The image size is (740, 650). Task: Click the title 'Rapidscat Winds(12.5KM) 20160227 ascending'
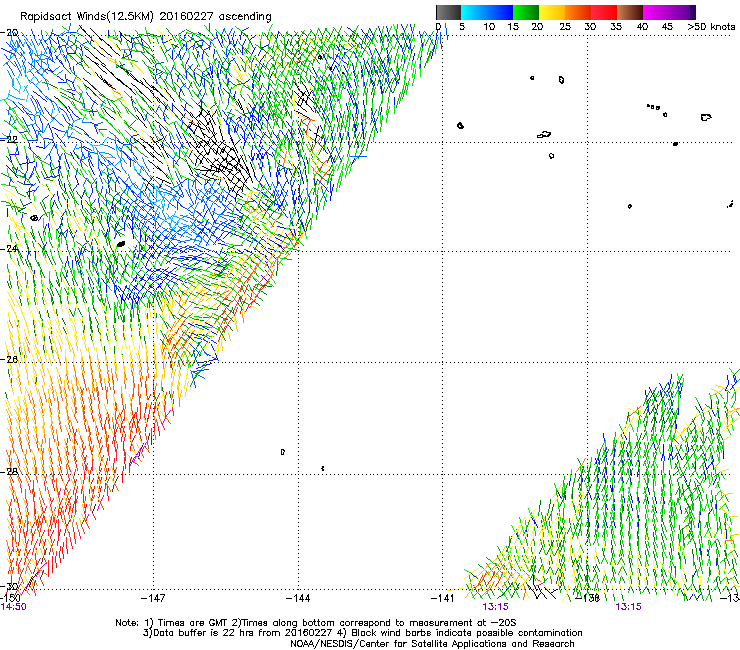(146, 17)
